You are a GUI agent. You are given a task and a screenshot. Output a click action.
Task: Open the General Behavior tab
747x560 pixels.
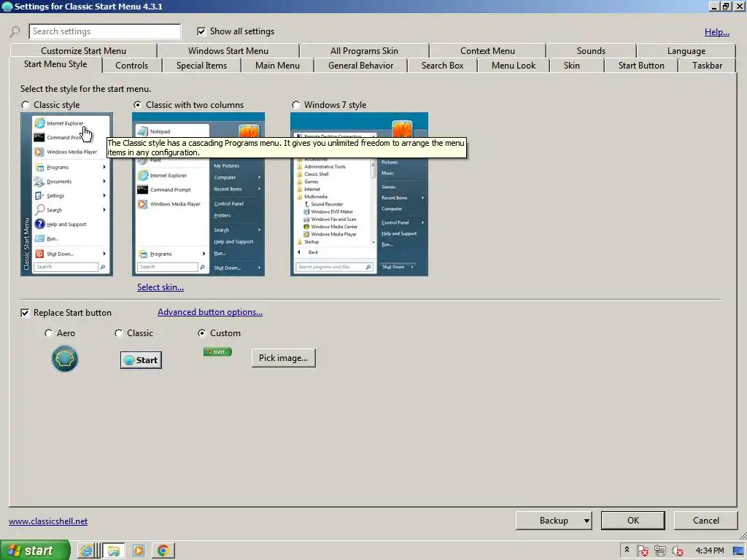coord(360,66)
